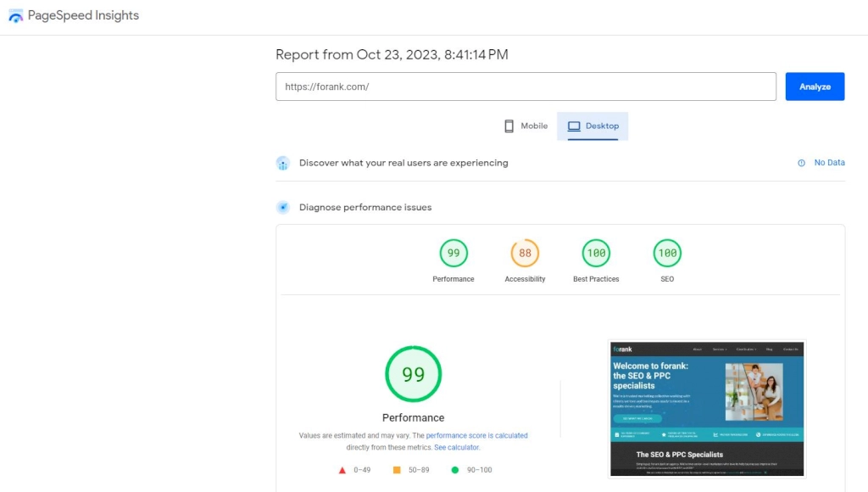Click the large Performance heading text
This screenshot has width=868, height=492.
413,417
